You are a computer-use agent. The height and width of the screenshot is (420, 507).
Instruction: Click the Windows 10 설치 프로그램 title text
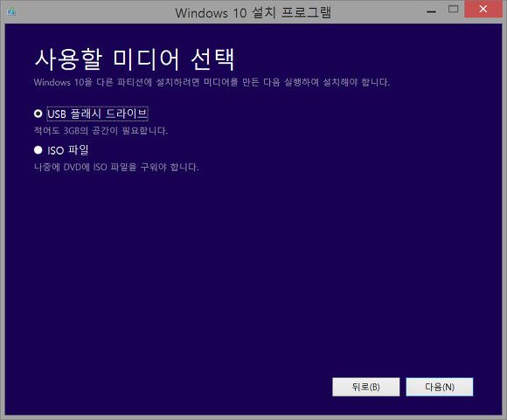[253, 13]
